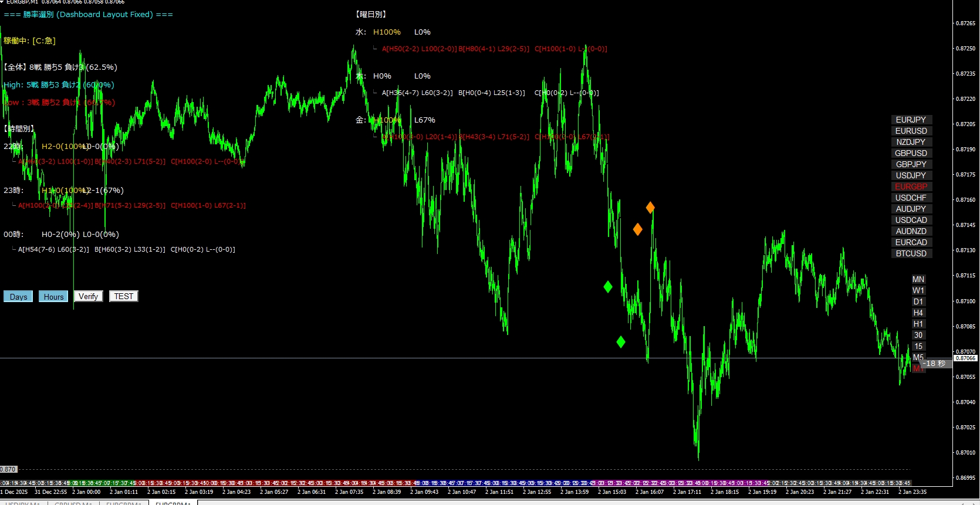
Task: Click the 0.870 level label at bottom left
Action: pos(8,469)
